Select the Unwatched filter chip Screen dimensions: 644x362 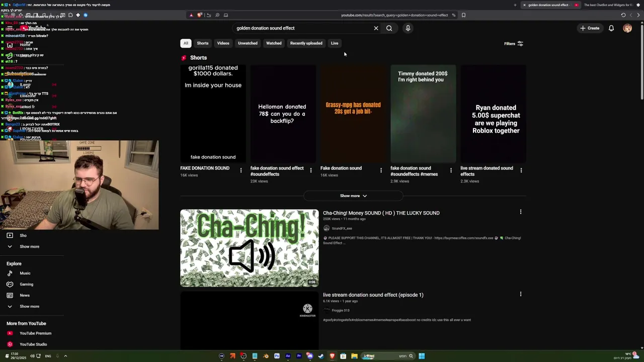coord(248,43)
